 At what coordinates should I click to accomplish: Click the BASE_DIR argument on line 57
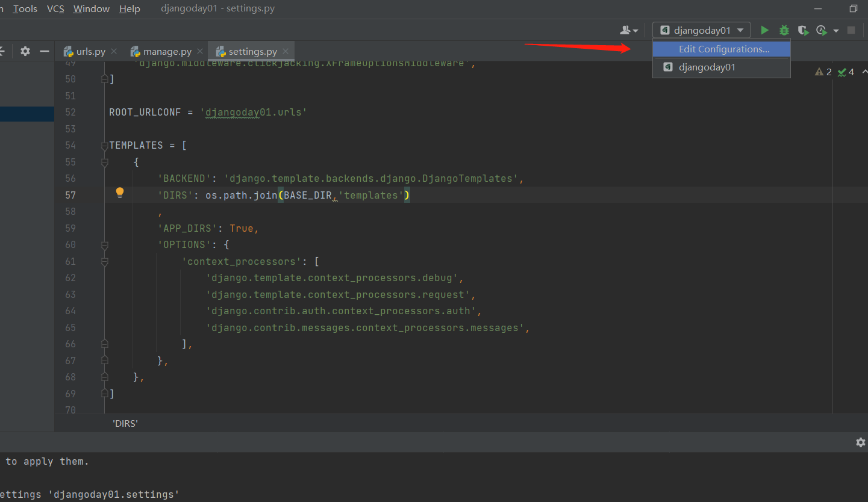pos(308,196)
